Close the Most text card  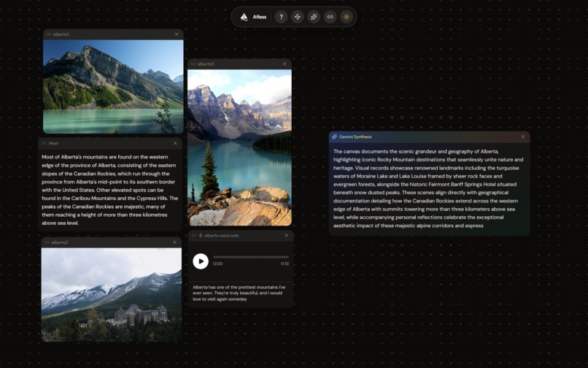click(175, 143)
